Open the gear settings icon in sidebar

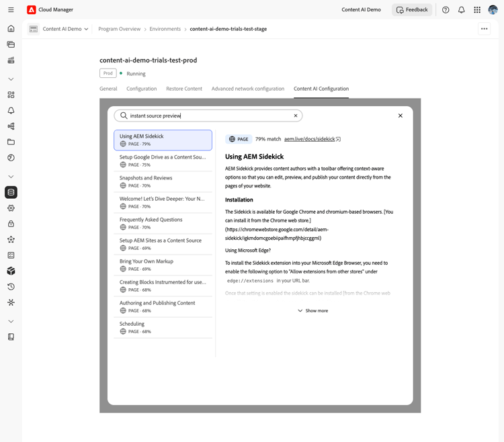tap(11, 208)
